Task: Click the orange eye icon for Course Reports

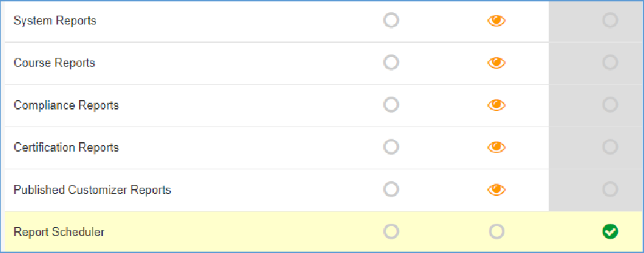Action: tap(496, 63)
